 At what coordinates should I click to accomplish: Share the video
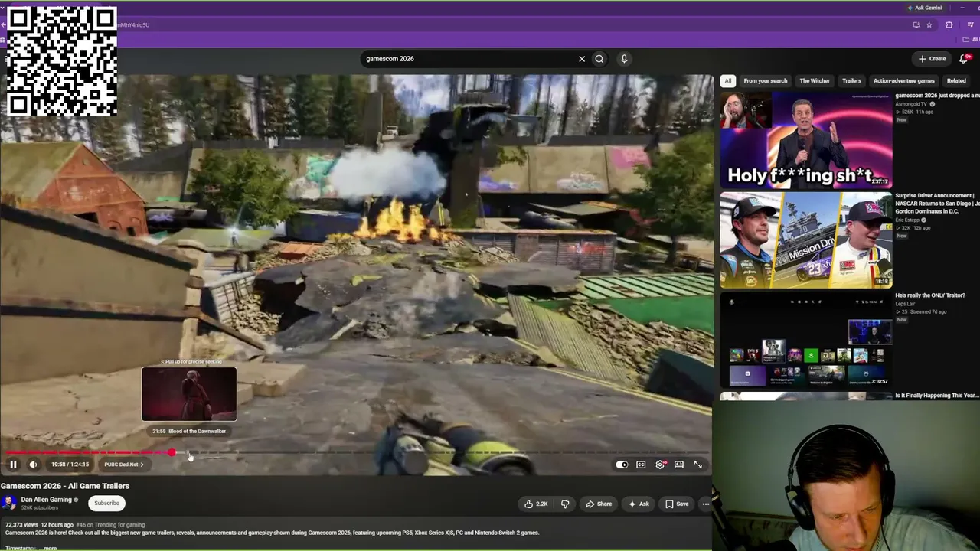pyautogui.click(x=599, y=504)
